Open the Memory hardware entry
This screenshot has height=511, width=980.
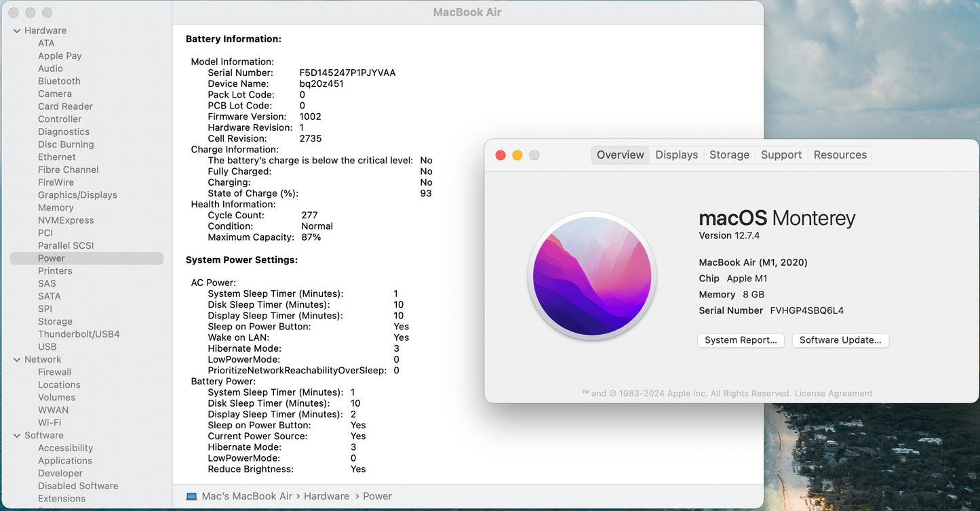pyautogui.click(x=56, y=208)
